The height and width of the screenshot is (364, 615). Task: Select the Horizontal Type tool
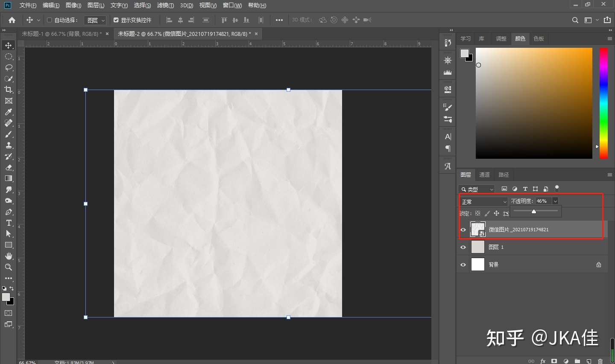[9, 223]
